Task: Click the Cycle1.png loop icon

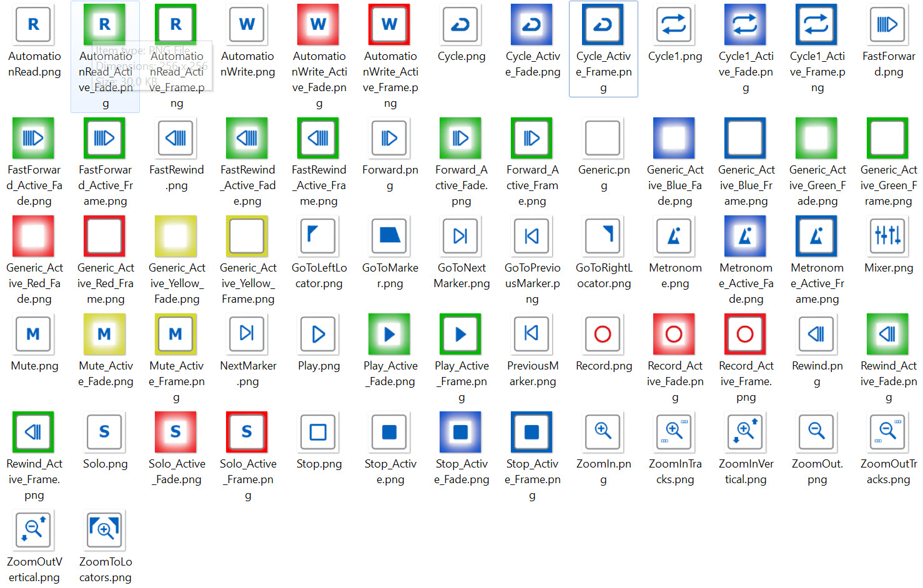Action: pos(674,25)
